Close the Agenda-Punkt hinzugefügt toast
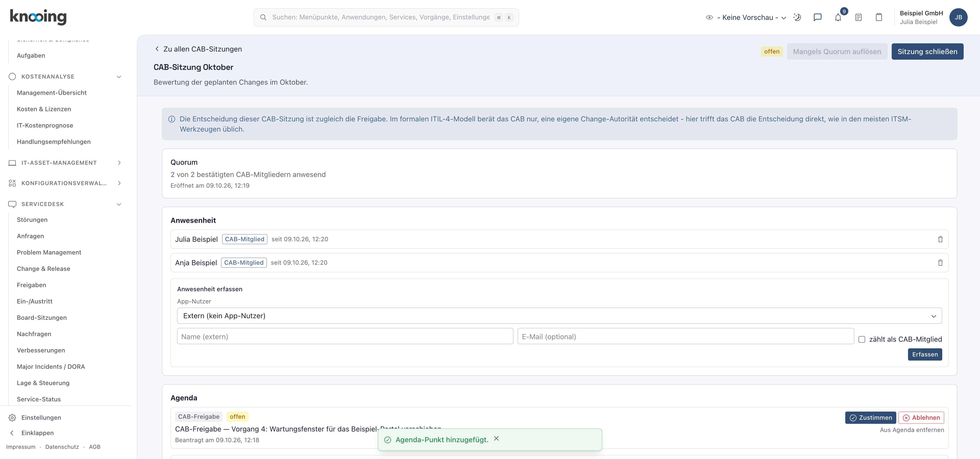The width and height of the screenshot is (980, 459). (x=496, y=439)
